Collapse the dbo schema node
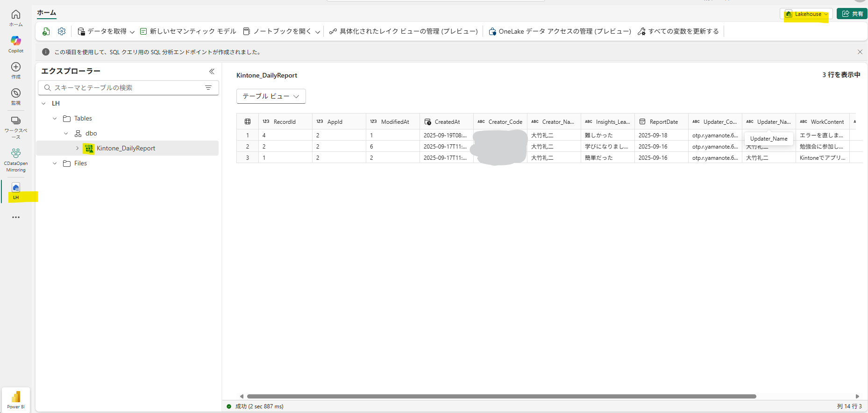Viewport: 868px width, 413px height. [66, 133]
